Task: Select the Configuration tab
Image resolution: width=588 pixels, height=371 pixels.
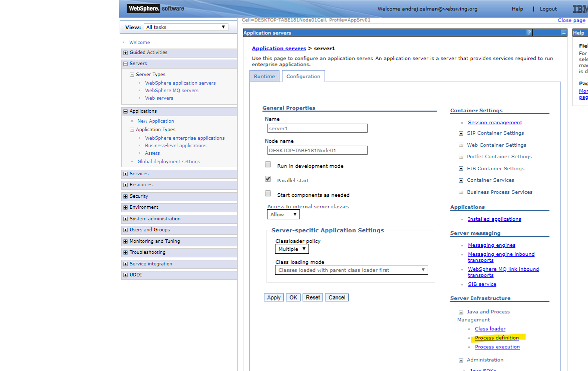Action: tap(304, 76)
